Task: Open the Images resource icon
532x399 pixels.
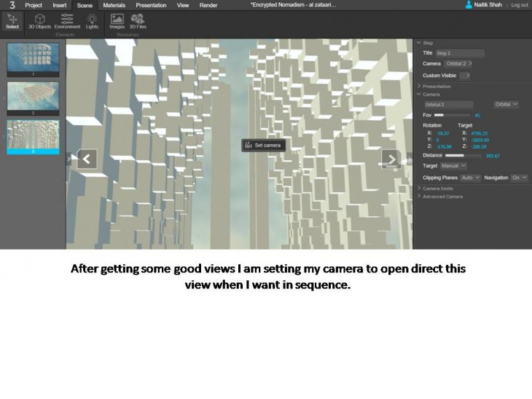Action: [117, 21]
